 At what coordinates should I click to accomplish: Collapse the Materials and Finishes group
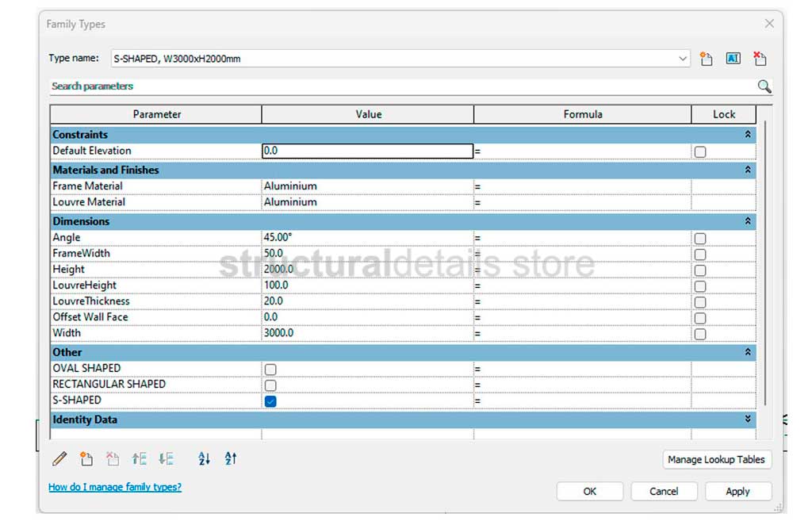[748, 170]
